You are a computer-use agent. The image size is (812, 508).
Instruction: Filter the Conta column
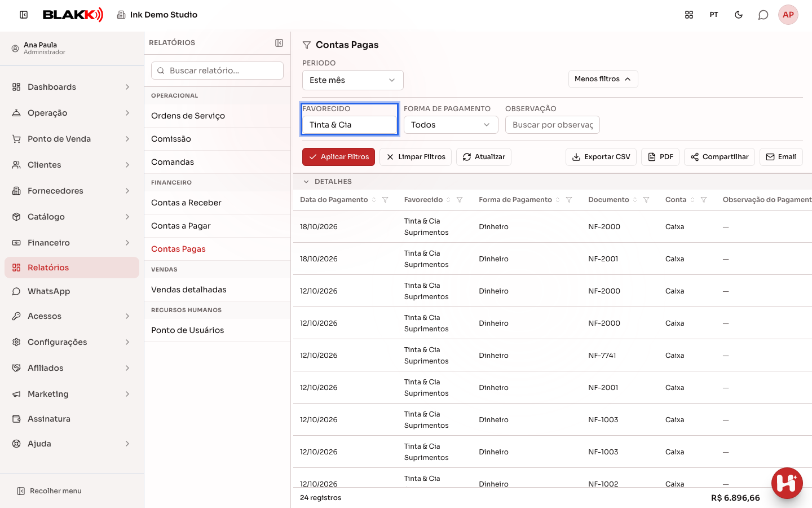click(704, 200)
